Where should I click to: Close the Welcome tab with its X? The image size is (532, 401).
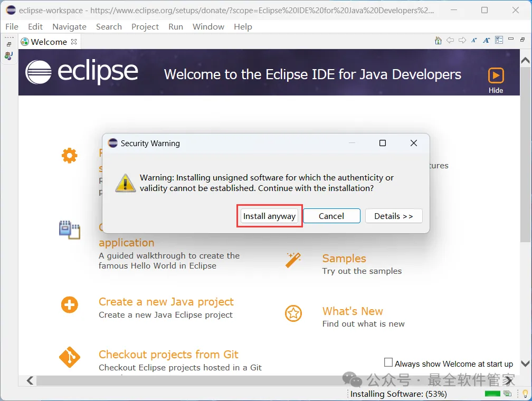coord(74,41)
